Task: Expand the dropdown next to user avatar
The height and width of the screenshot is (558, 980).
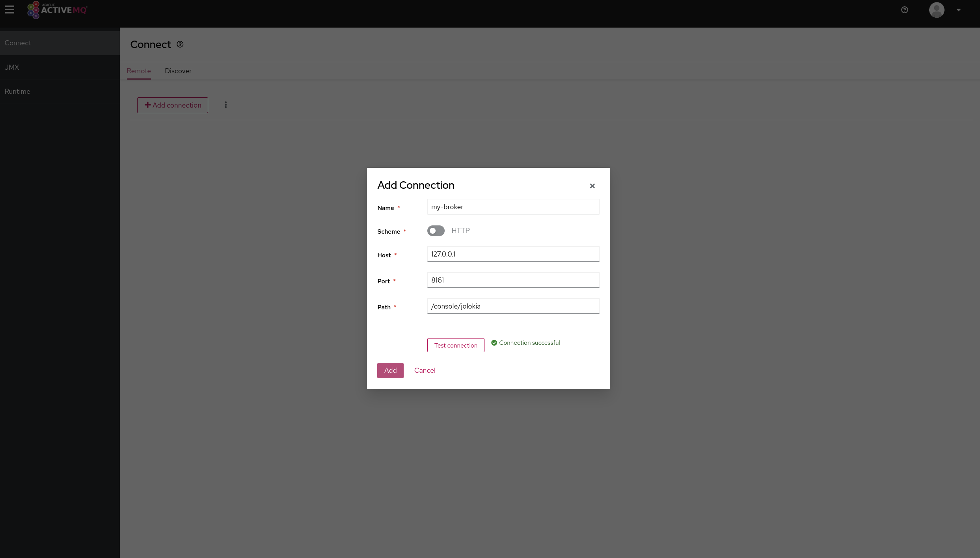Action: click(959, 10)
